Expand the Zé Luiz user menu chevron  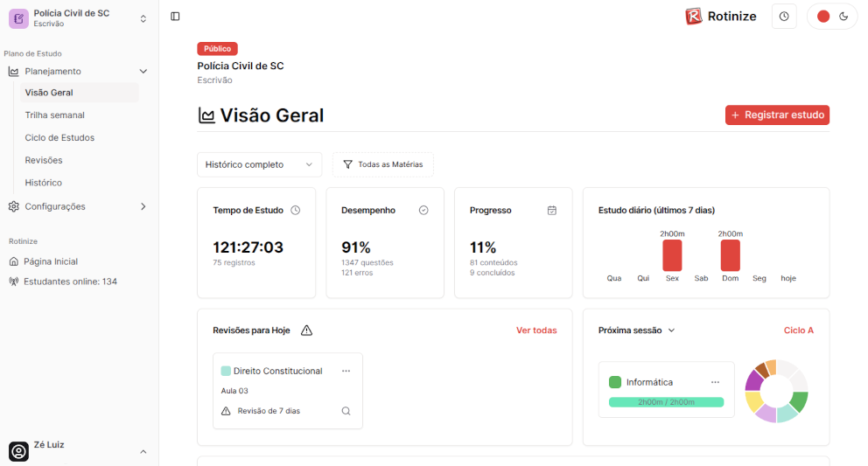pos(143,452)
